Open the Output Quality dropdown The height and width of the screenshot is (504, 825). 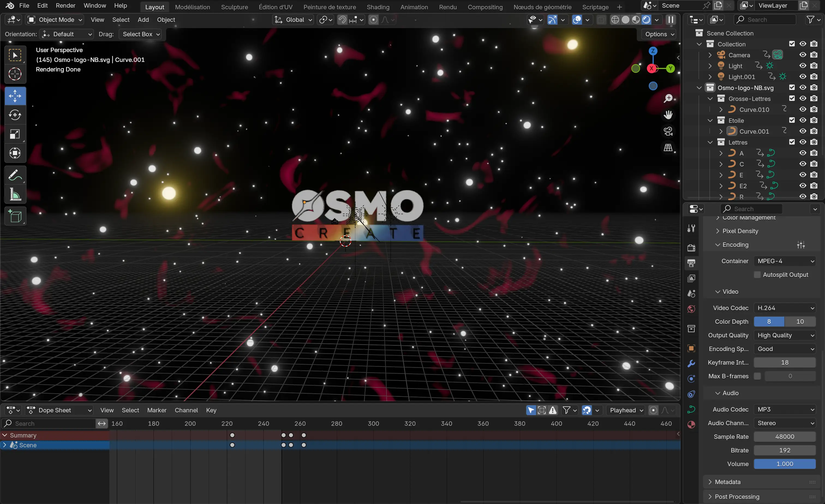785,335
